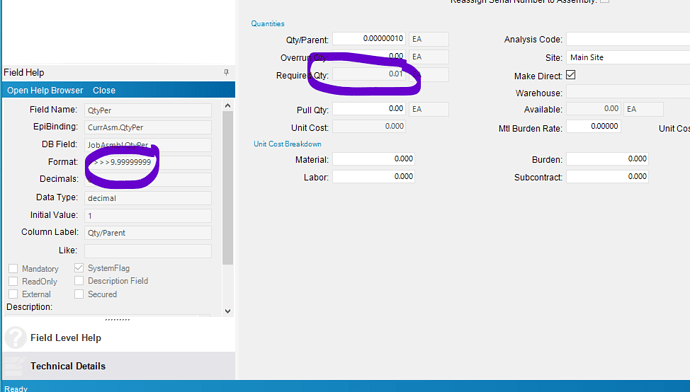Click the Unit Cost field
Screen dimensions: 690x392
(x=369, y=126)
